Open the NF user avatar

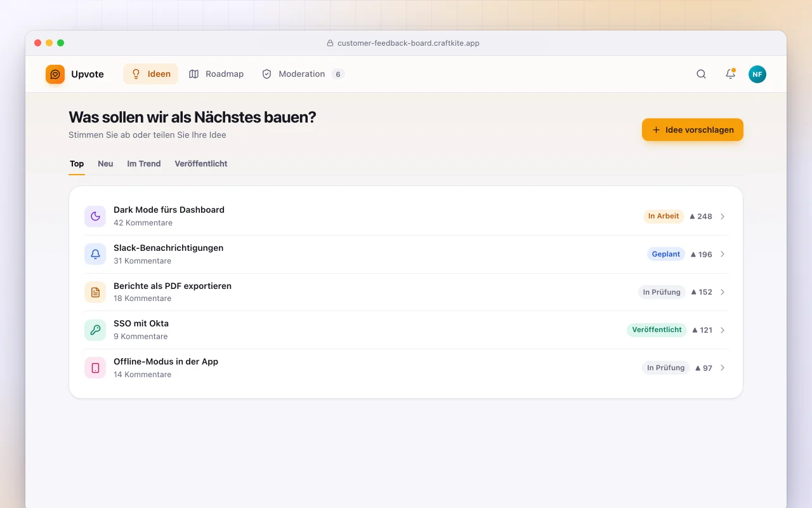757,74
